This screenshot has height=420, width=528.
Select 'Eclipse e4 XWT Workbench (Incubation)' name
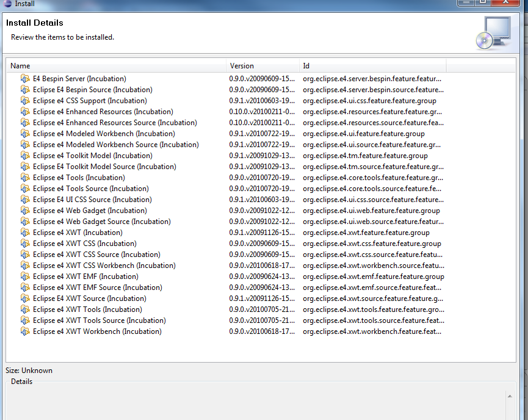97,331
